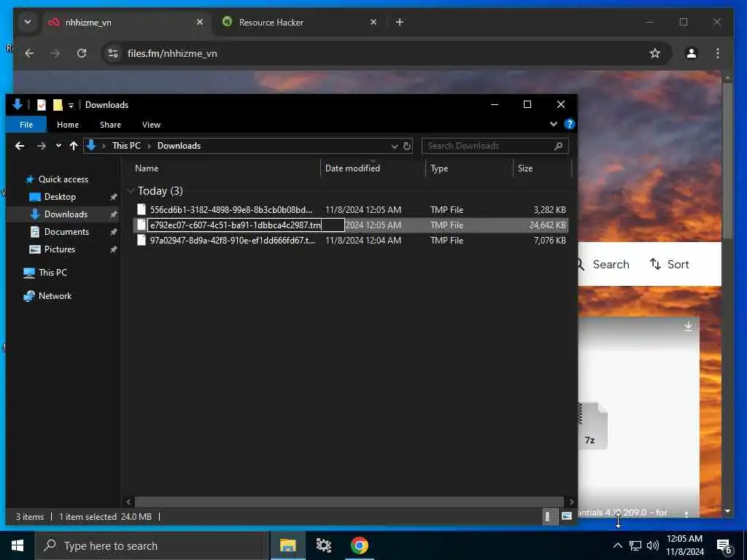
Task: Open Documents in navigation pane
Action: coord(66,232)
